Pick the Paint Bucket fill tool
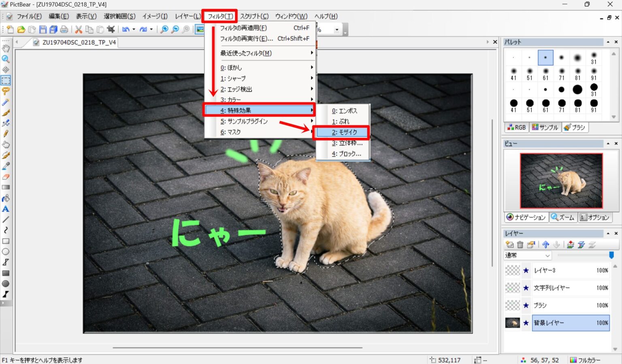The width and height of the screenshot is (622, 364). click(6, 198)
